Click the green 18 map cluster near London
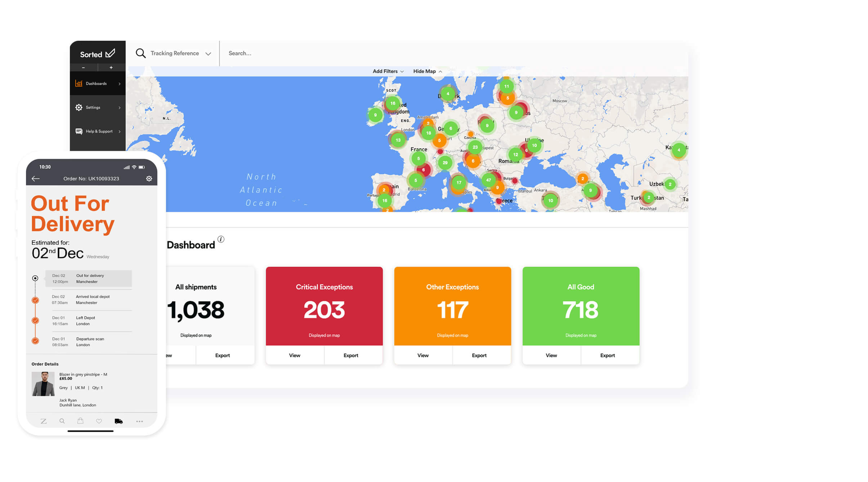 coord(429,133)
